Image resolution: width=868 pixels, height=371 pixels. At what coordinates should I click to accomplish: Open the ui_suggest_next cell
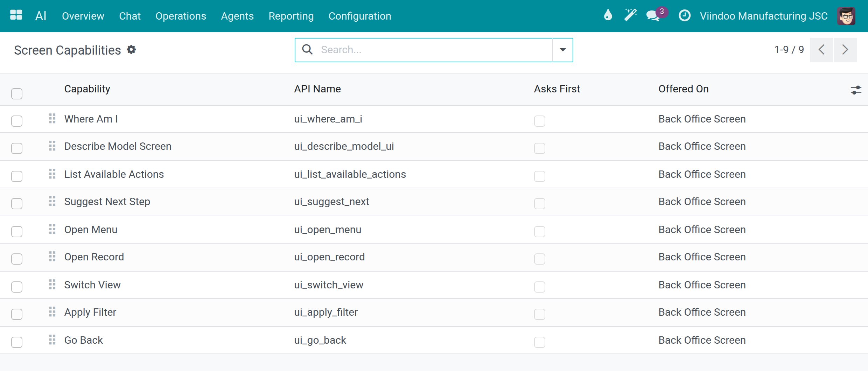(x=331, y=202)
